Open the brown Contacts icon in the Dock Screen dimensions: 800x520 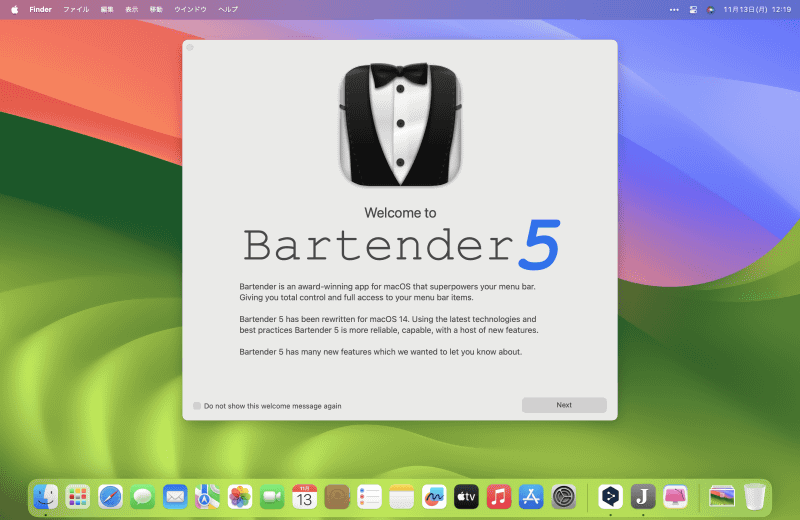(337, 497)
